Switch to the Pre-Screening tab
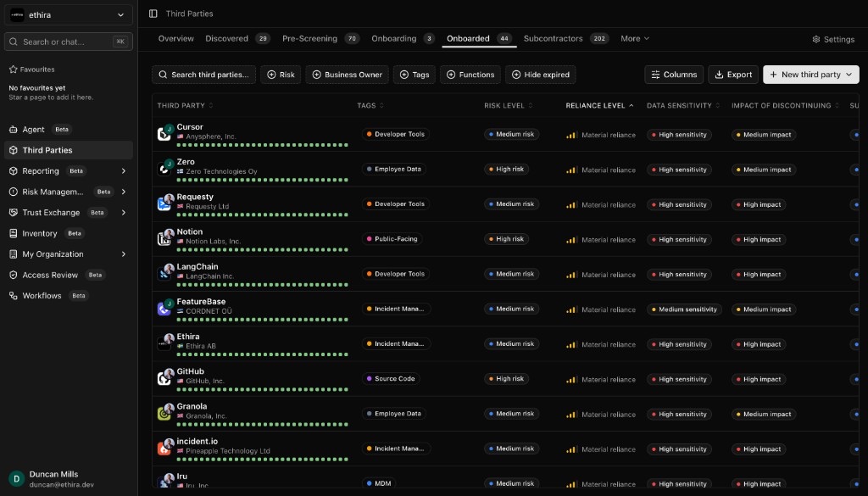The height and width of the screenshot is (496, 868). coord(320,39)
